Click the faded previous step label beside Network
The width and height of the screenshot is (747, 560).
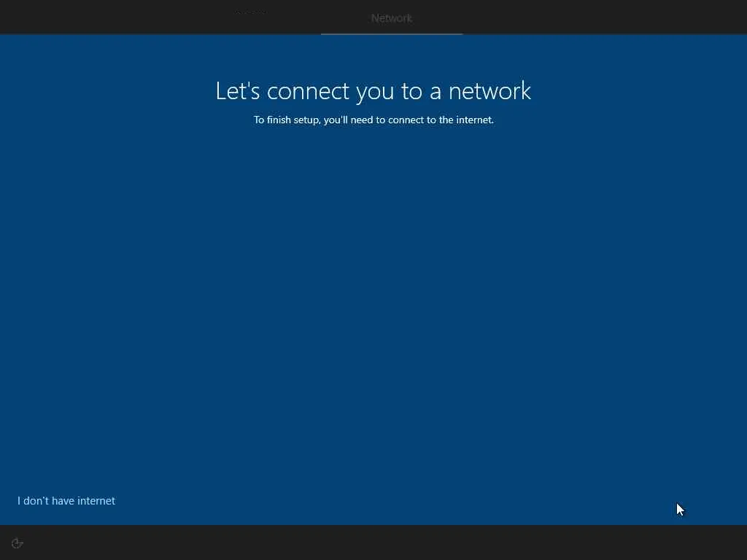(x=252, y=12)
